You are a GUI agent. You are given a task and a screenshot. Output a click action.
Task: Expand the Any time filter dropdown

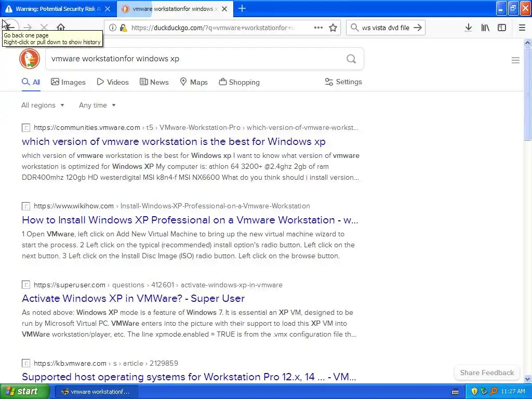97,105
